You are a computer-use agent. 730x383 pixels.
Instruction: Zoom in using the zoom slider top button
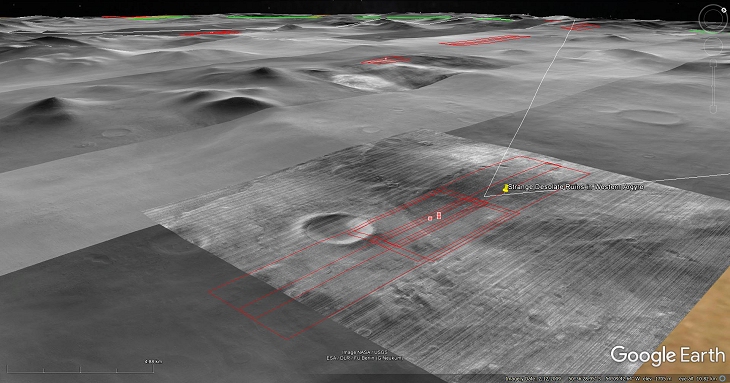click(713, 62)
